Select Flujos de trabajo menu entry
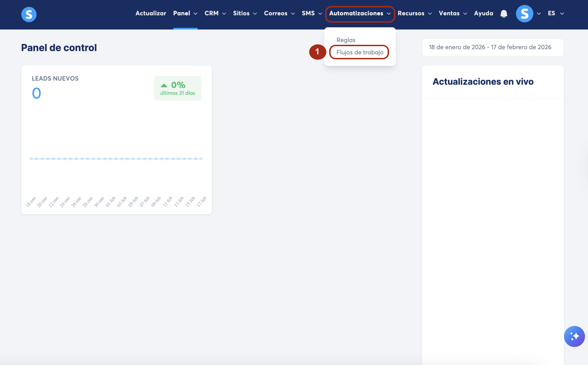This screenshot has width=588, height=365. 360,52
